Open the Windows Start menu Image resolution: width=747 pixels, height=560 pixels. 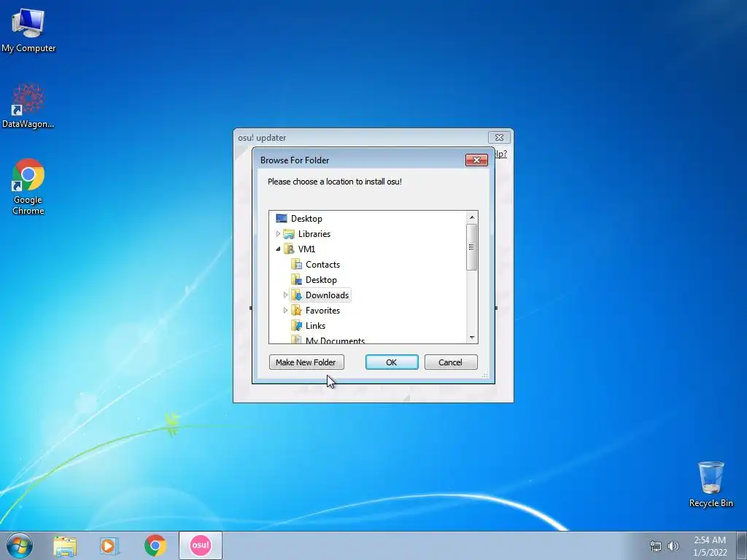(20, 545)
